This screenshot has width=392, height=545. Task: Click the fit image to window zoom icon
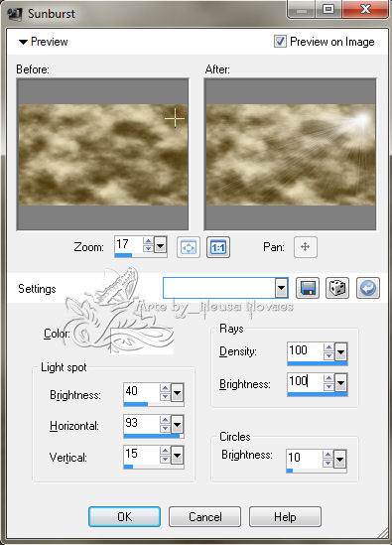click(x=188, y=247)
